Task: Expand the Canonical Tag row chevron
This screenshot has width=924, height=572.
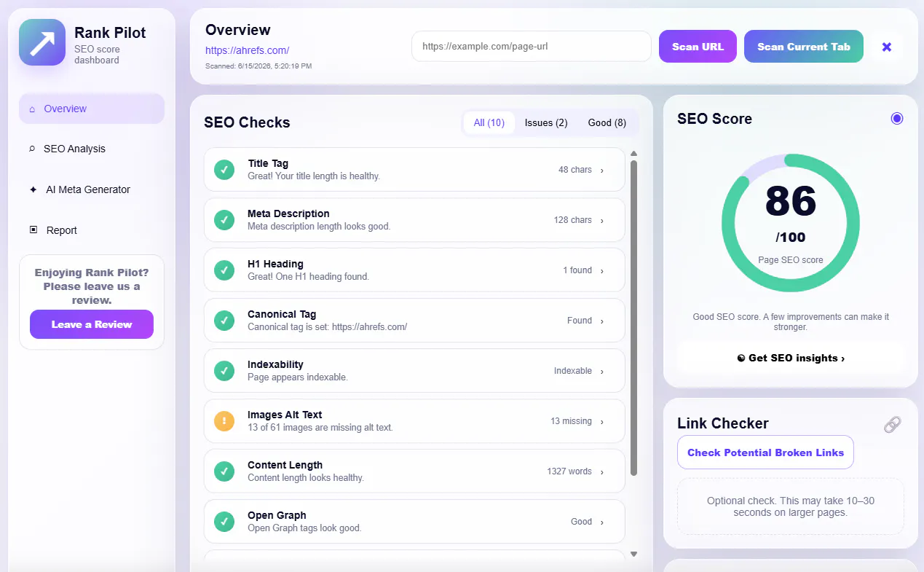Action: [x=602, y=321]
